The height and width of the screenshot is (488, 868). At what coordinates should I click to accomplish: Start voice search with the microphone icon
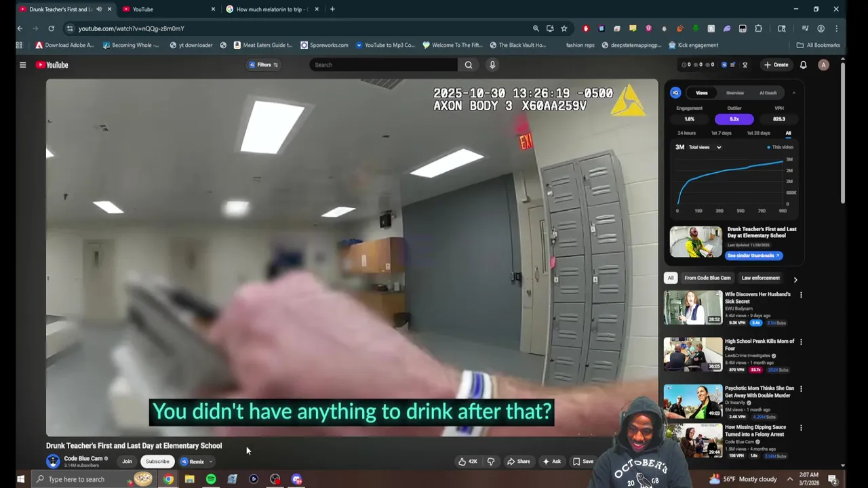pyautogui.click(x=492, y=65)
